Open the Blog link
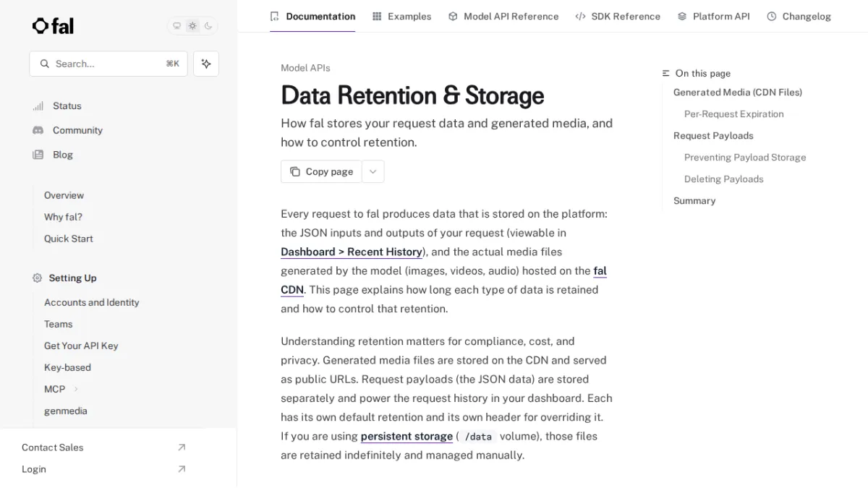 (x=63, y=155)
